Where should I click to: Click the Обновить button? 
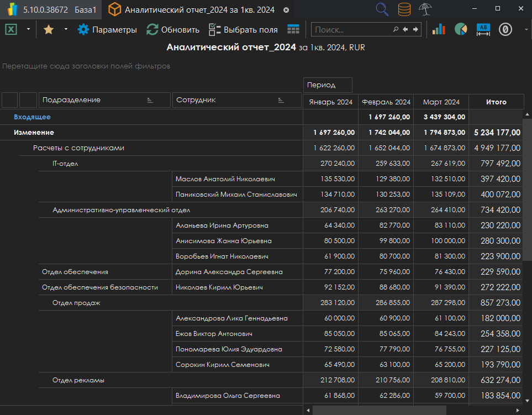coord(173,30)
